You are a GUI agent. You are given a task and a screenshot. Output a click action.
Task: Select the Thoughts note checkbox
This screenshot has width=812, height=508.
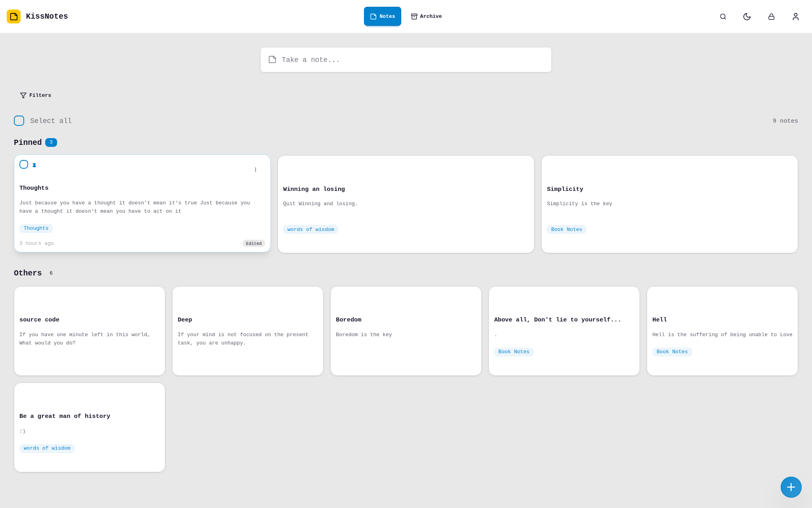tap(24, 164)
